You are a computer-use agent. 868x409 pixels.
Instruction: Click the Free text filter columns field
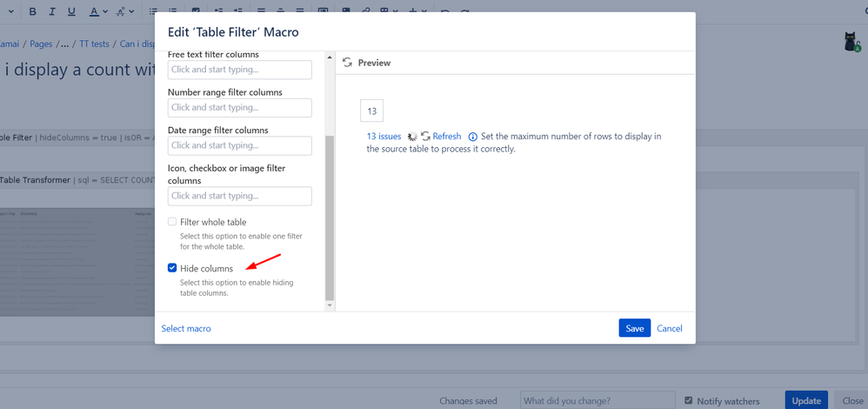point(240,70)
